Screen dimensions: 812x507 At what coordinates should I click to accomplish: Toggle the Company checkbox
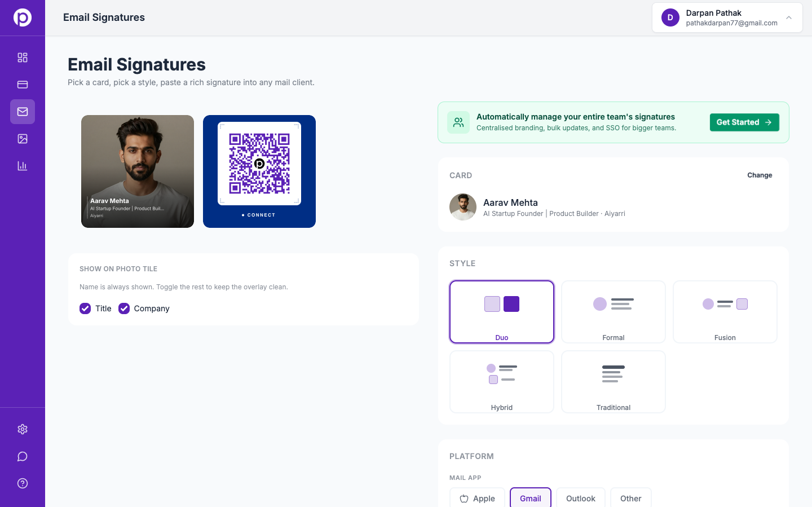(x=124, y=308)
